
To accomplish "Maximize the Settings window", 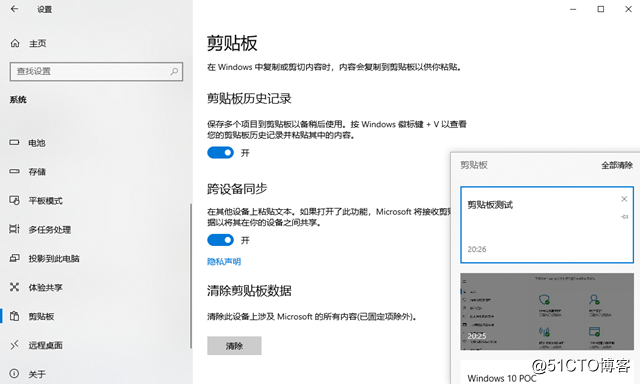I will click(x=601, y=9).
